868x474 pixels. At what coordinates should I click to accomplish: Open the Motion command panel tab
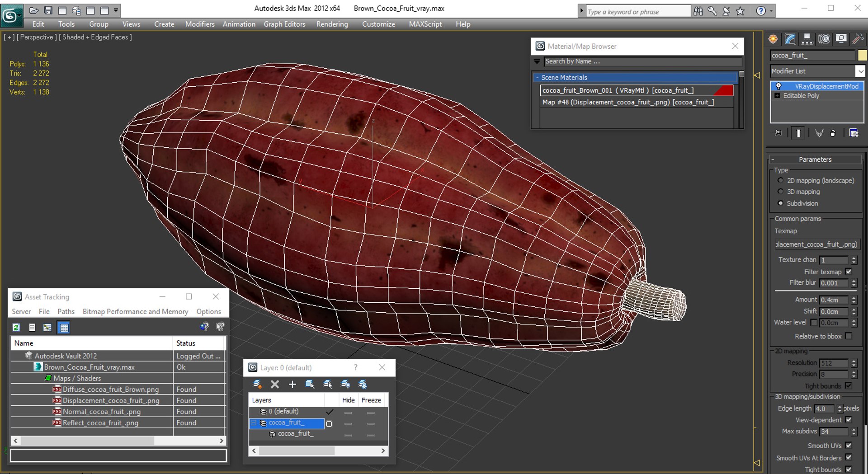[x=824, y=39]
